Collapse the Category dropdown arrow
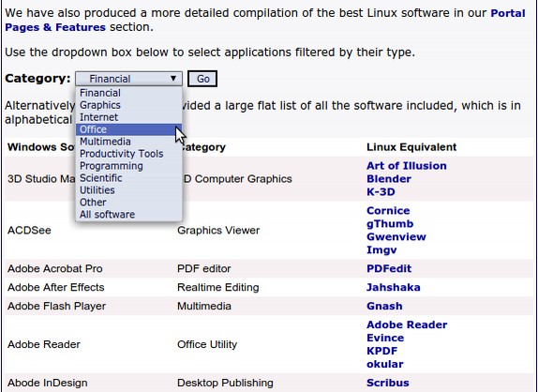538x392 pixels. [173, 79]
